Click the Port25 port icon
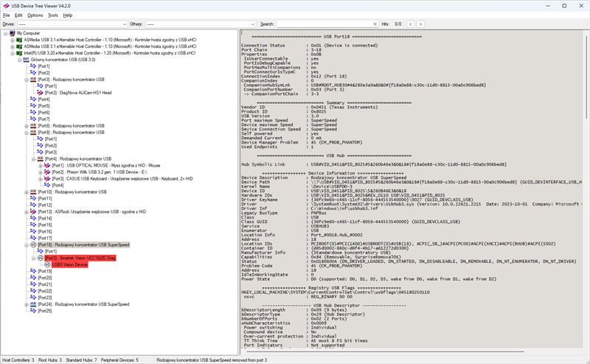The height and width of the screenshot is (364, 590). tap(33, 311)
